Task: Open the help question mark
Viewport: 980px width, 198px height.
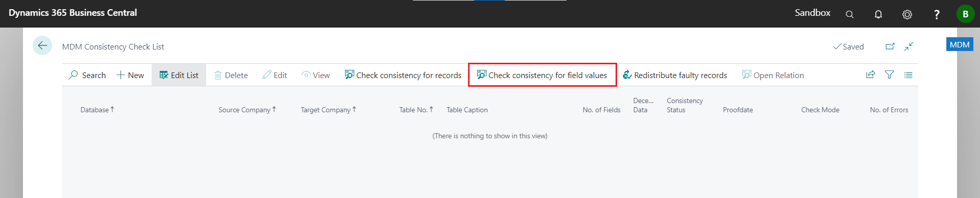Action: pos(936,14)
